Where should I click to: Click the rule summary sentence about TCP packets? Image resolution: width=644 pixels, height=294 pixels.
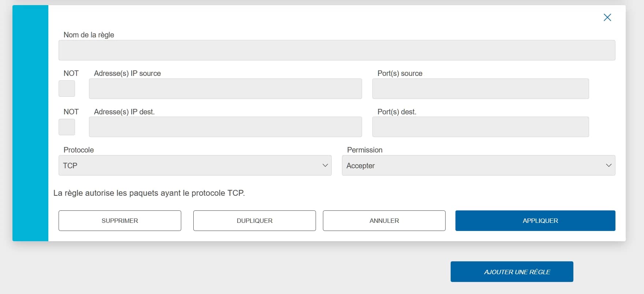pos(149,193)
